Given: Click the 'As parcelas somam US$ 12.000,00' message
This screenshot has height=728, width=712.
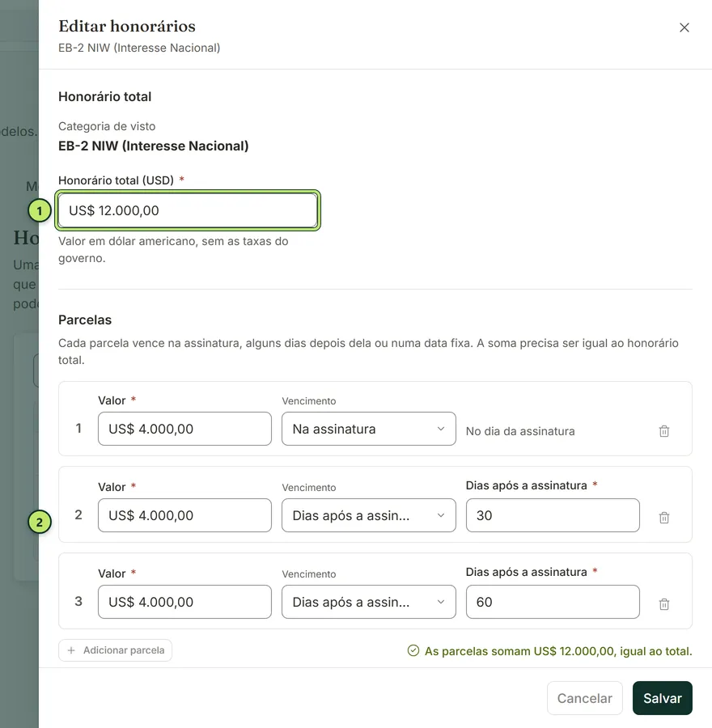Looking at the screenshot, I should (x=558, y=651).
